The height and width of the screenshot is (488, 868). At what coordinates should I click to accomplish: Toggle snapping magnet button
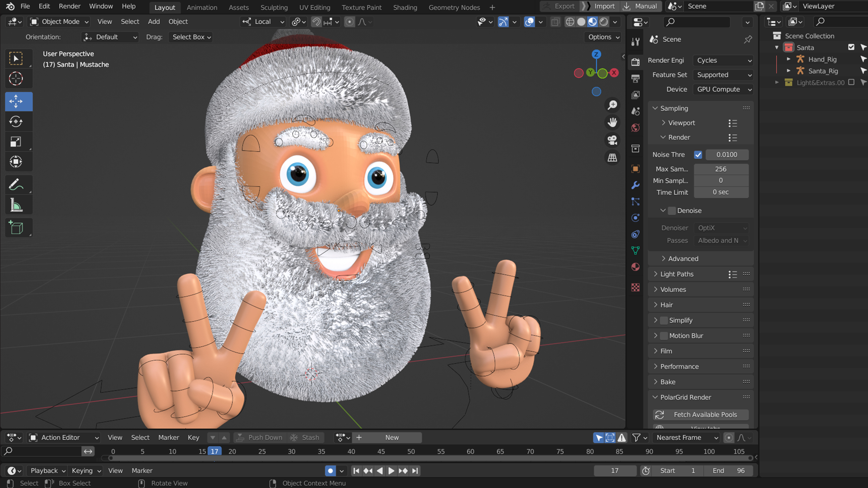coord(316,22)
